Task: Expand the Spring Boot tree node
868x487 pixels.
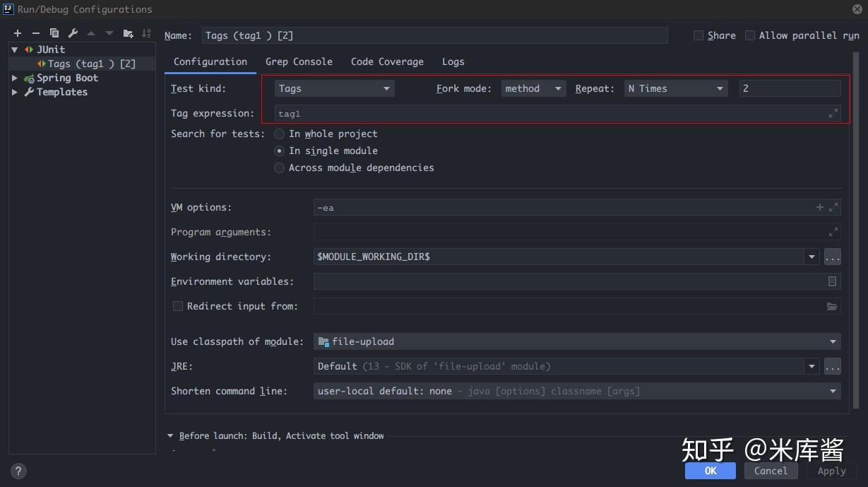Action: [x=14, y=78]
